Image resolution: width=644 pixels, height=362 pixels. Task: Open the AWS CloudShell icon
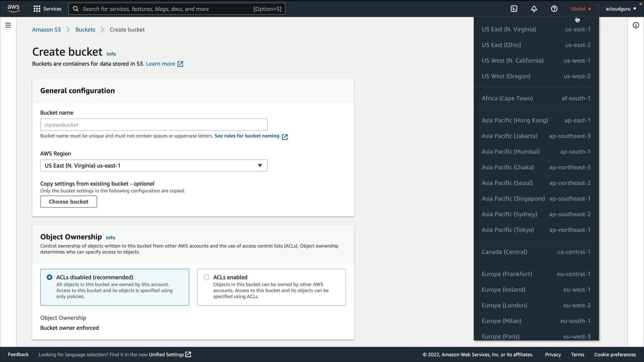[x=514, y=9]
